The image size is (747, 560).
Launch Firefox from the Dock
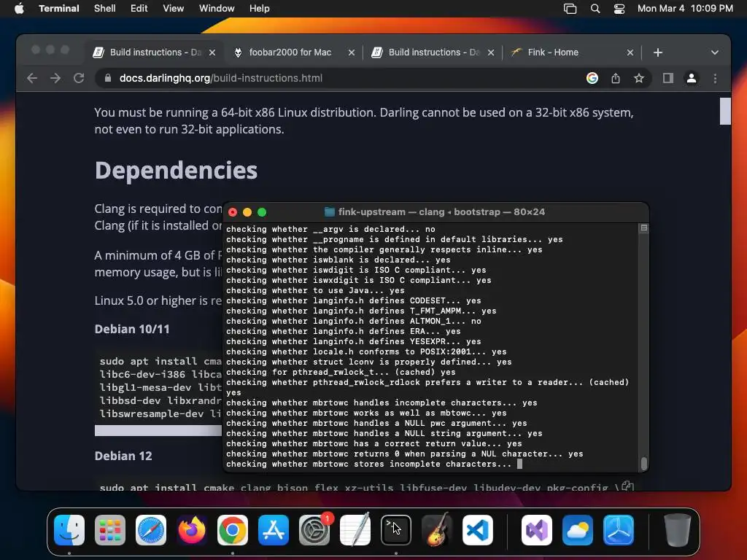click(192, 530)
